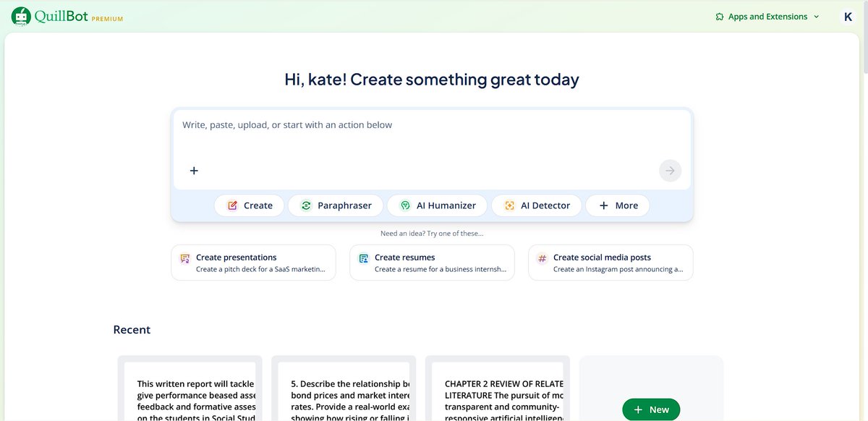
Task: Open the K profile avatar
Action: point(848,17)
